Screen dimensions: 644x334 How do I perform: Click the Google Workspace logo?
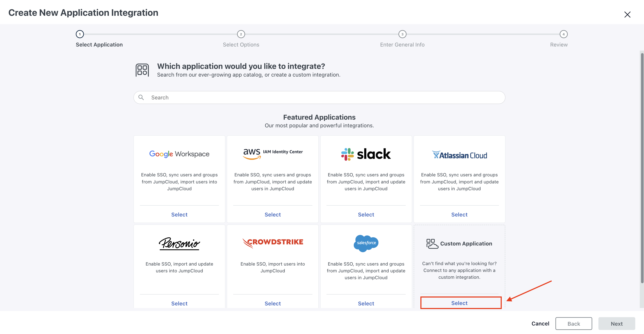pyautogui.click(x=179, y=154)
